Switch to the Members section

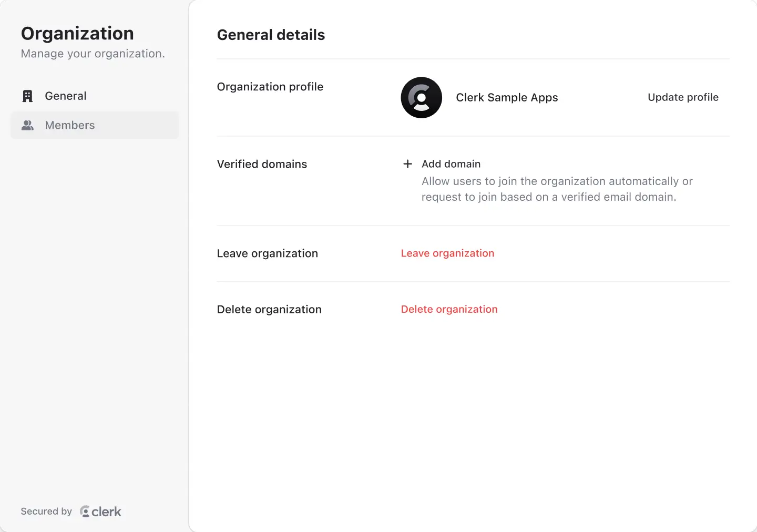point(69,125)
